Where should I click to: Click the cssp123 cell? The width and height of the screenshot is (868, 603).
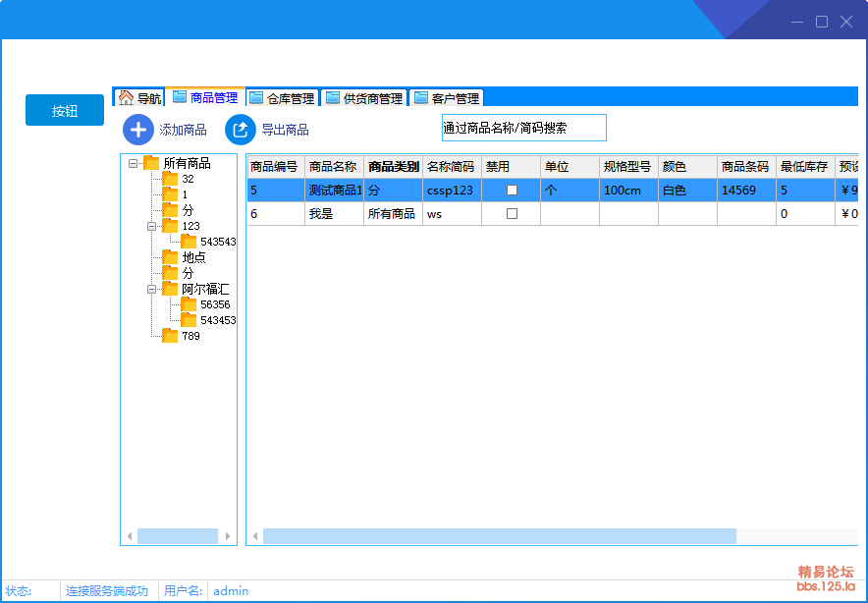(453, 191)
